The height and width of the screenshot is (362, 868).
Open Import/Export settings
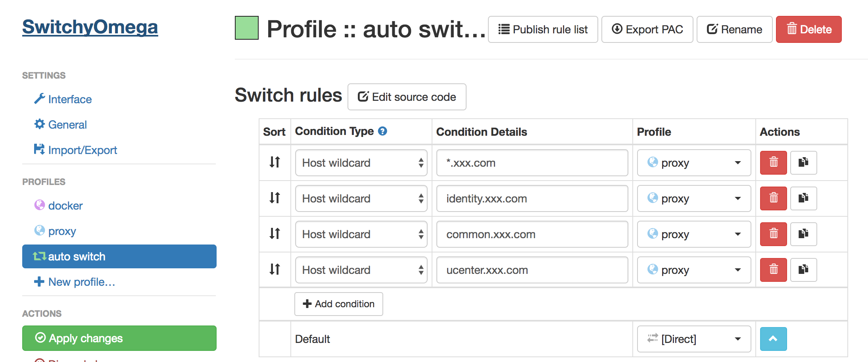coord(76,150)
